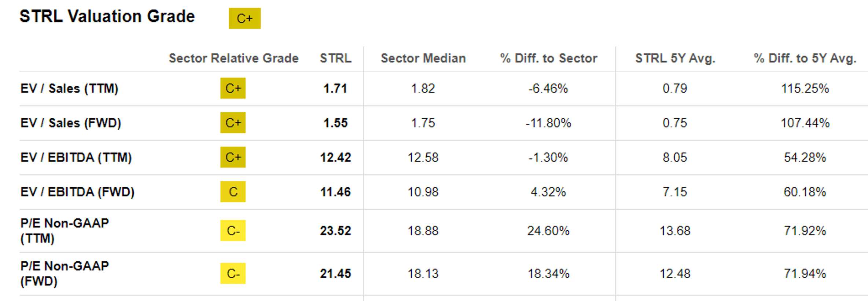Click the % Diff. to Sector header
Screen dimensions: 868x301
tap(548, 58)
